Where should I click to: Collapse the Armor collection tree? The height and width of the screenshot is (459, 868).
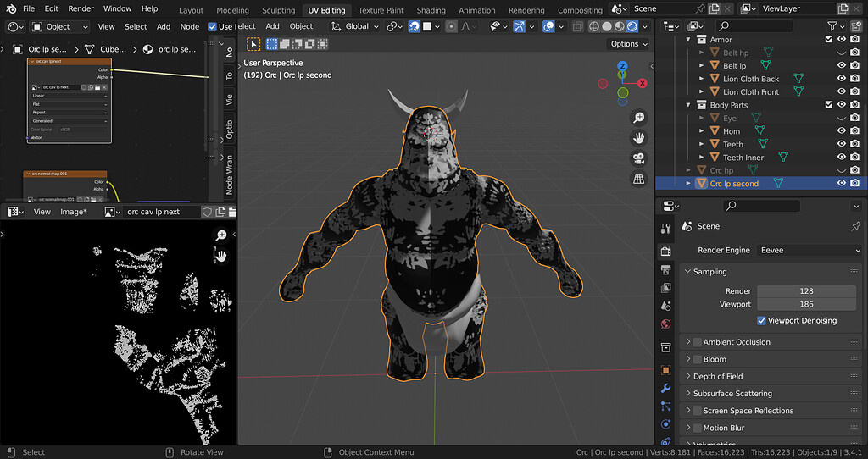point(688,40)
